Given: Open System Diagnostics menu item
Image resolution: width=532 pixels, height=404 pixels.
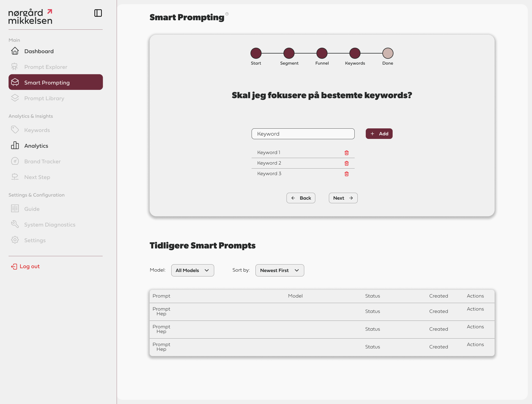Looking at the screenshot, I should 50,225.
